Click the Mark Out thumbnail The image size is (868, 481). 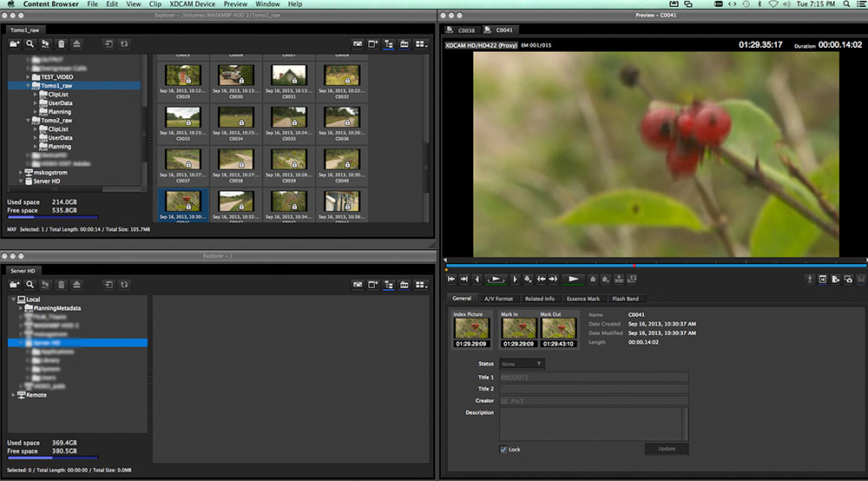coord(558,328)
